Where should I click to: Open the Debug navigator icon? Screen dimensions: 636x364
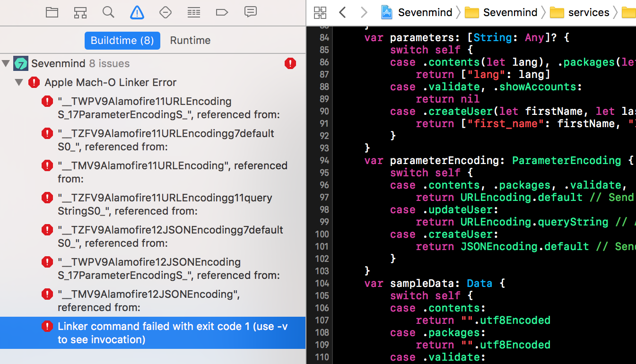tap(194, 13)
